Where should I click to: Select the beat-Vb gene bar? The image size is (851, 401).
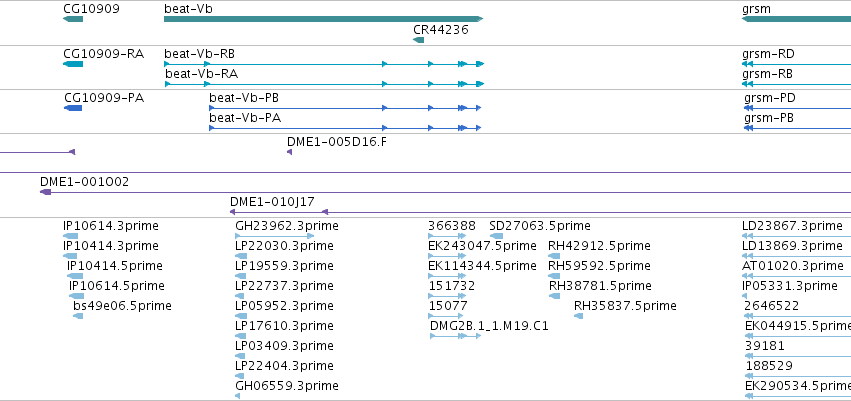(x=323, y=19)
